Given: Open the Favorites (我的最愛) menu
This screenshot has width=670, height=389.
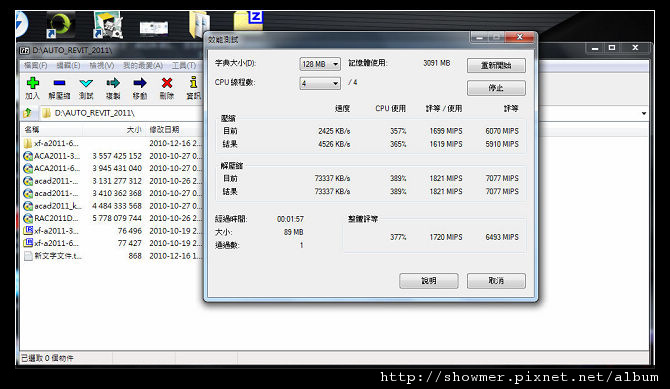Looking at the screenshot, I should 143,65.
